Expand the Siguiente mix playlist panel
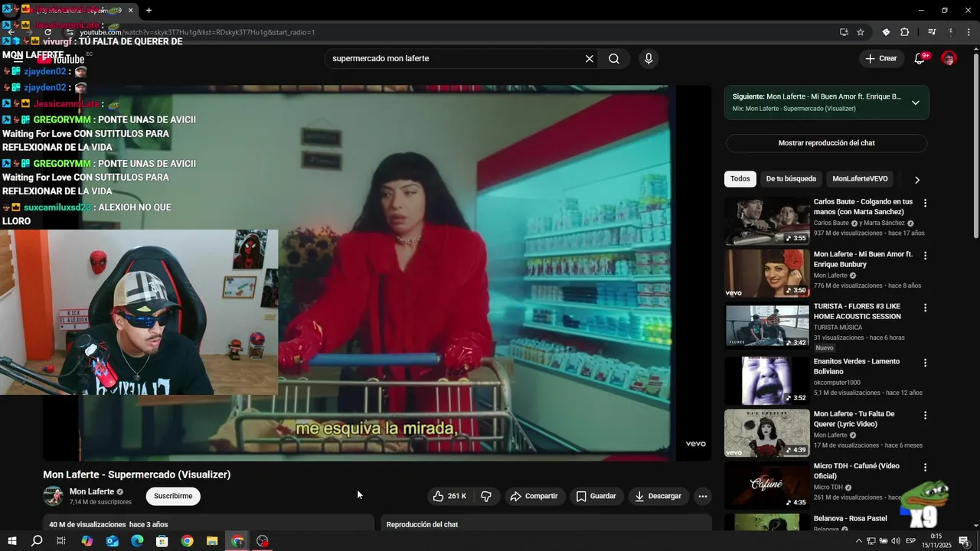The image size is (980, 551). point(916,103)
